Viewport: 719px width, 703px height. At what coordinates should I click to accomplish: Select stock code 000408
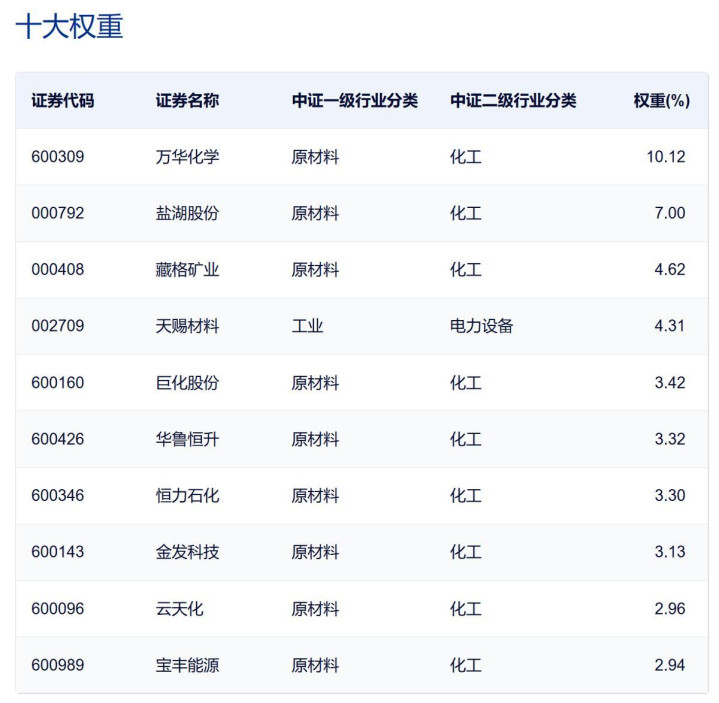[x=58, y=270]
